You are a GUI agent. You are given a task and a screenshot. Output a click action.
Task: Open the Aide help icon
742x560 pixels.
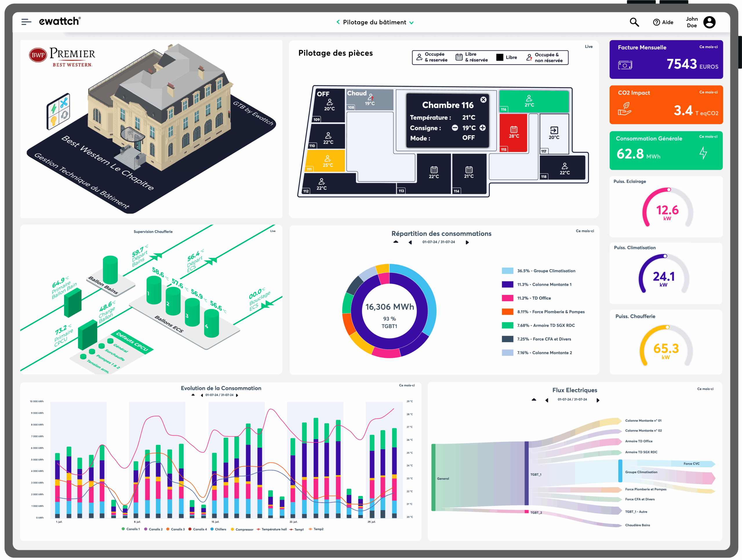pos(656,22)
